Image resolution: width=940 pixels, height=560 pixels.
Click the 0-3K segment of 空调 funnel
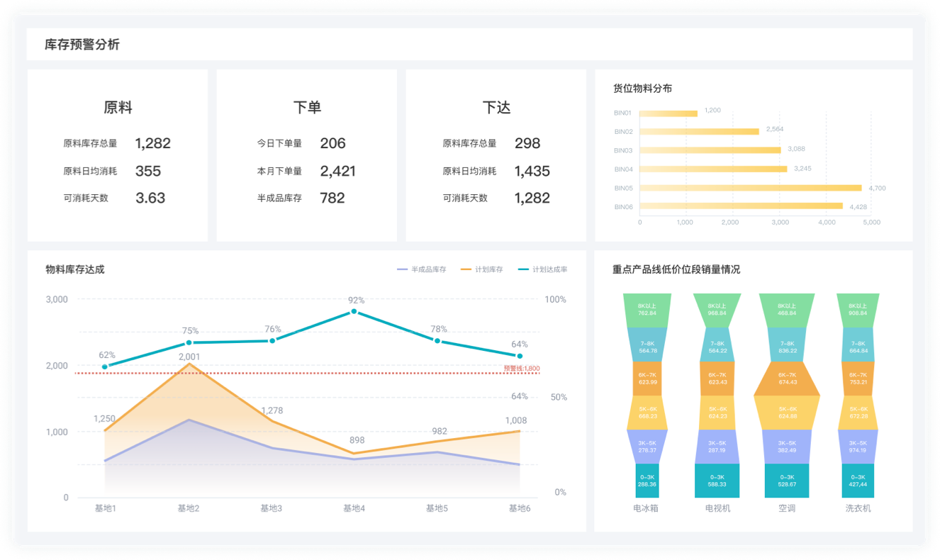pos(788,481)
